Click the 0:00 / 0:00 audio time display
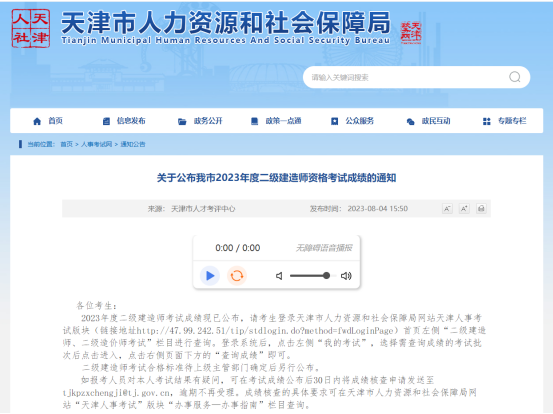 tap(238, 248)
